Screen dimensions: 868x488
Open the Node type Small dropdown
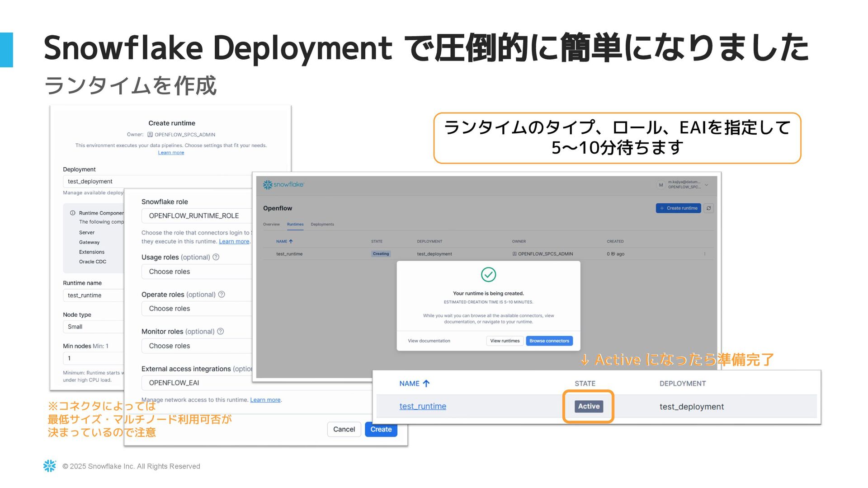click(x=93, y=327)
